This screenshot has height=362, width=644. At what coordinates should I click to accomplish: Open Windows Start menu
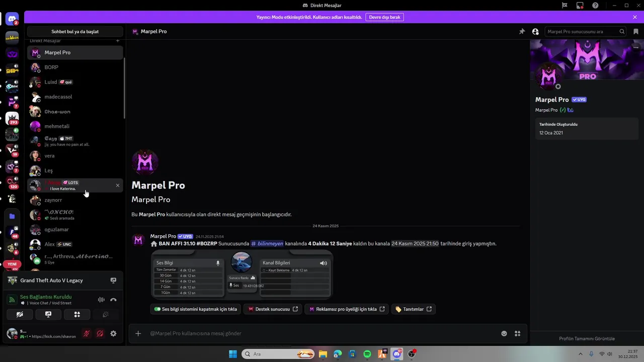[x=233, y=354]
